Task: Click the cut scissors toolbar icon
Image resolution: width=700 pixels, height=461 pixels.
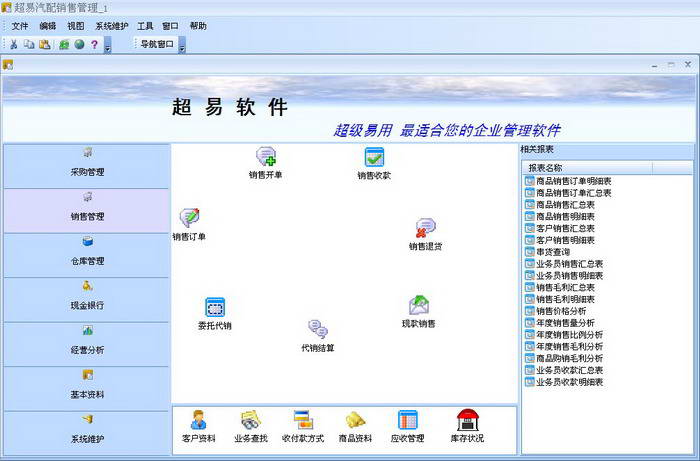Action: [x=14, y=44]
